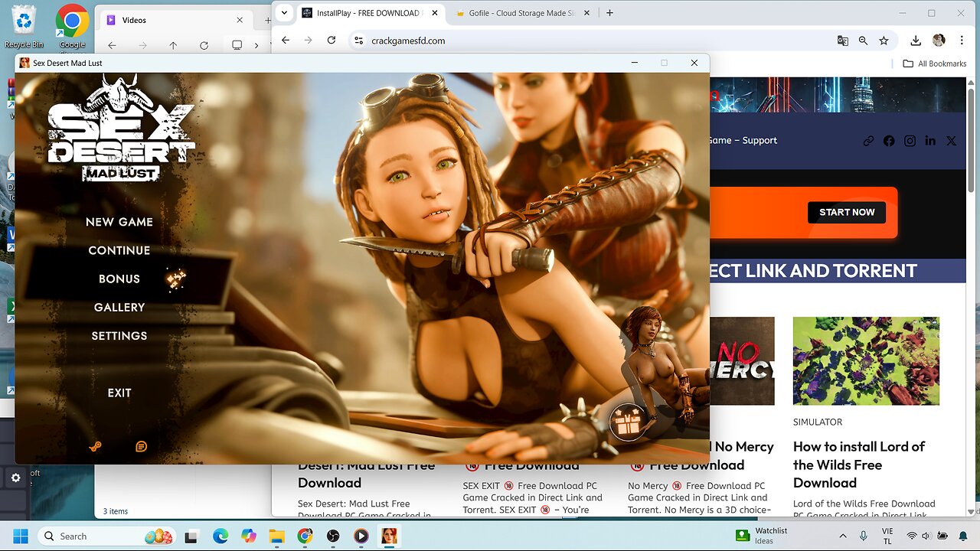Viewport: 980px width, 551px height.
Task: Go back in Chrome
Action: [x=286, y=41]
